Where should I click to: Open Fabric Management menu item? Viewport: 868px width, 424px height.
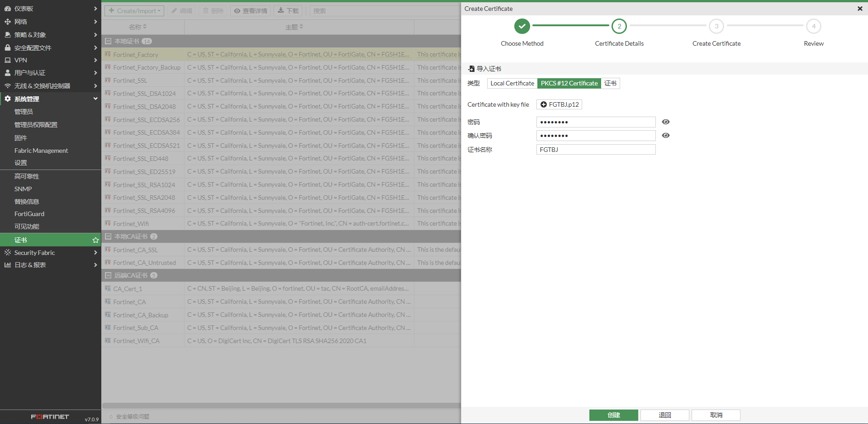pyautogui.click(x=41, y=151)
